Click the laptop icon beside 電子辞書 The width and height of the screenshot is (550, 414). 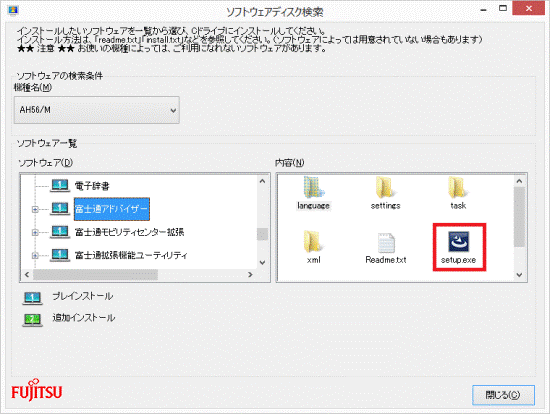pyautogui.click(x=60, y=186)
